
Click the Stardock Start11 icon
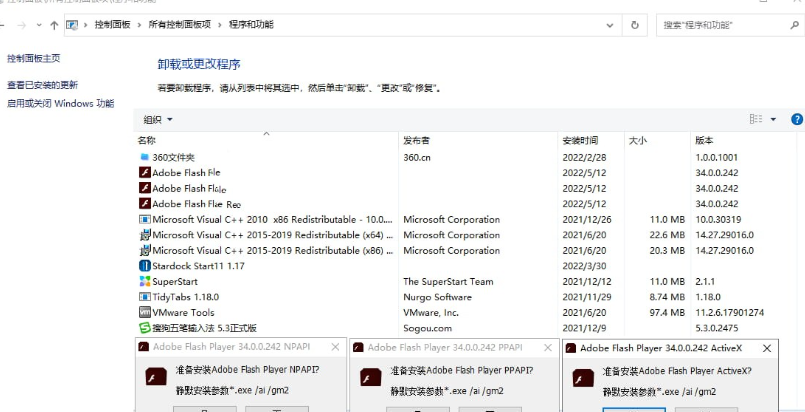pos(144,266)
